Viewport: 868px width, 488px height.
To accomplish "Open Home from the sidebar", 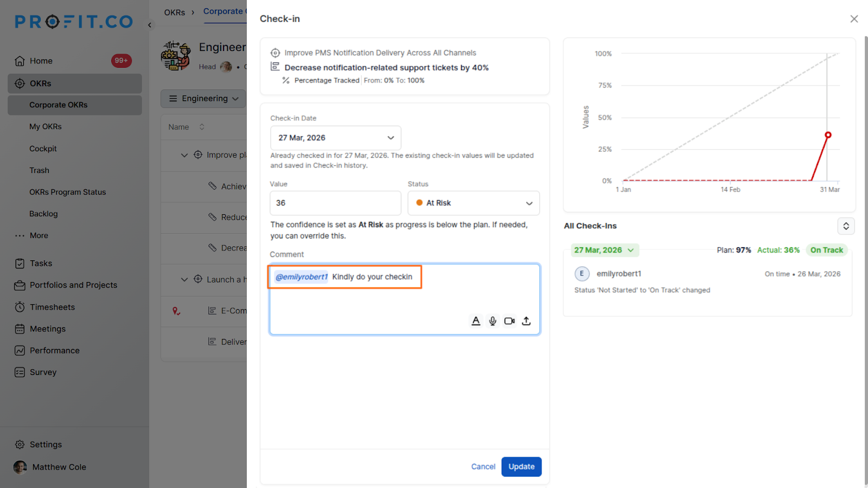I will [x=41, y=61].
